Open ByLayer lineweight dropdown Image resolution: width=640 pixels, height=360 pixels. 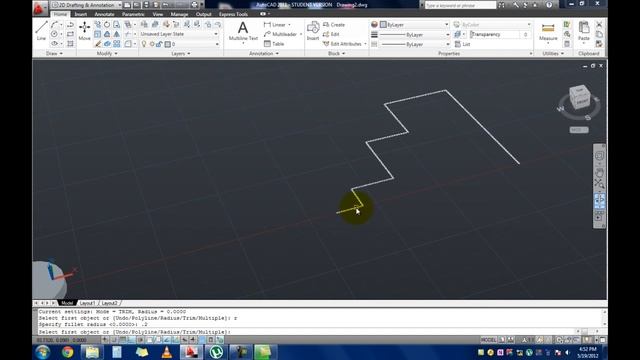(415, 35)
